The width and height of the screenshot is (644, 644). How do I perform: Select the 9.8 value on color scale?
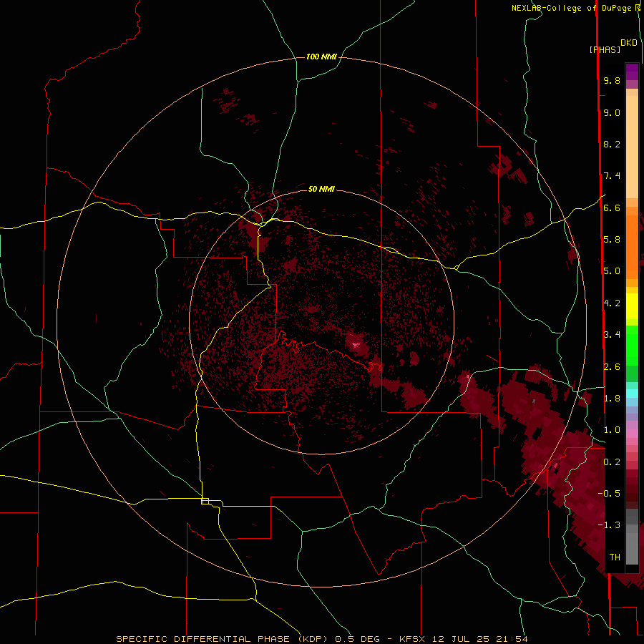tap(612, 80)
